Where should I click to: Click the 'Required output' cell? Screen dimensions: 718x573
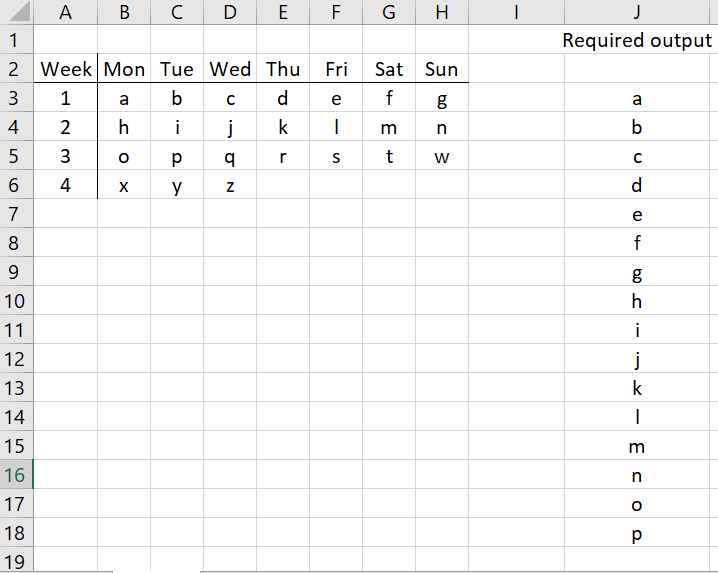point(637,40)
